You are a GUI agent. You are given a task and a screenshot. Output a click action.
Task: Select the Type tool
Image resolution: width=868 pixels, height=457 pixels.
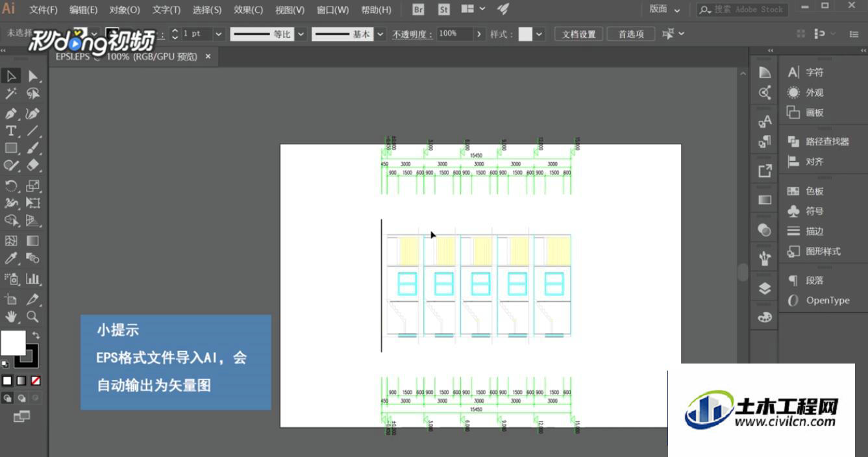(x=11, y=130)
